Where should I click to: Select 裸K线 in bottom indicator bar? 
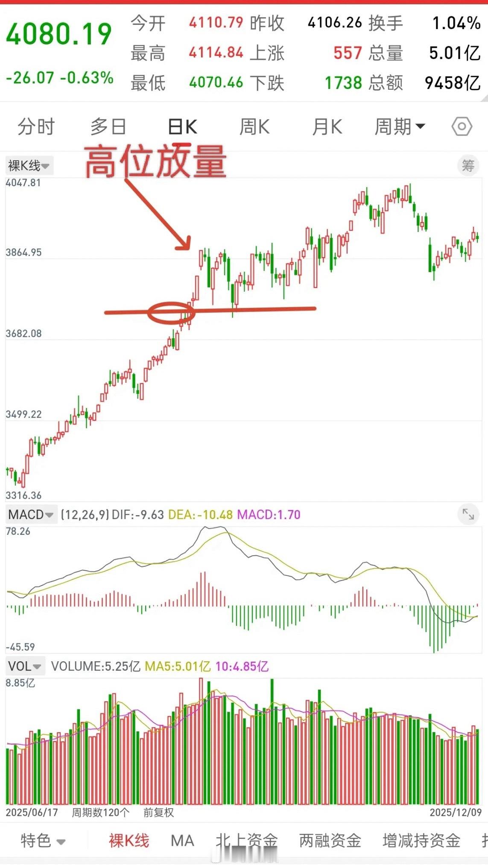[129, 841]
